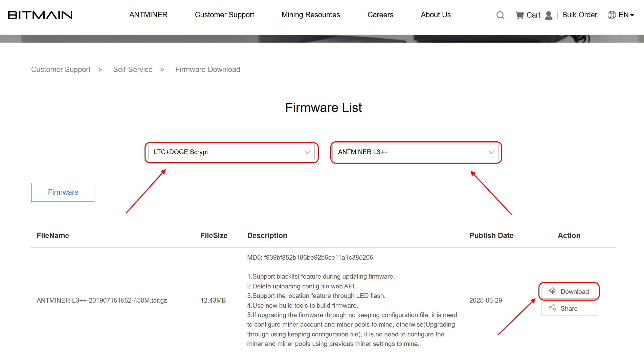The image size is (644, 354).
Task: Expand the EN language selector arrow
Action: (632, 15)
